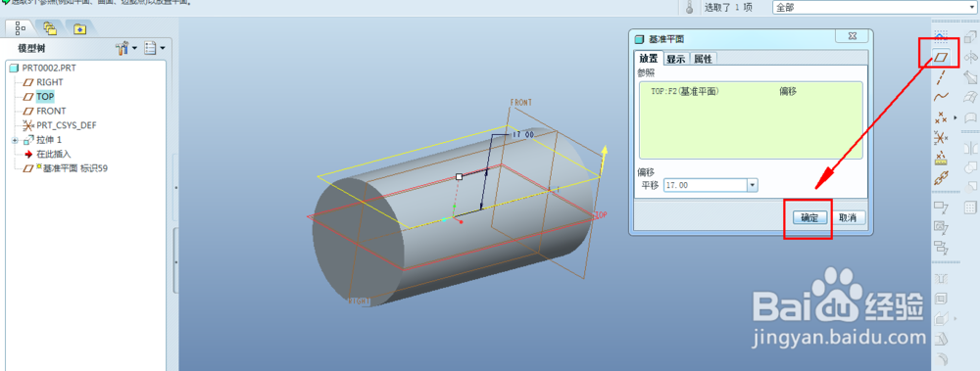Switch to the 属性 tab
The image size is (980, 371).
(x=703, y=59)
